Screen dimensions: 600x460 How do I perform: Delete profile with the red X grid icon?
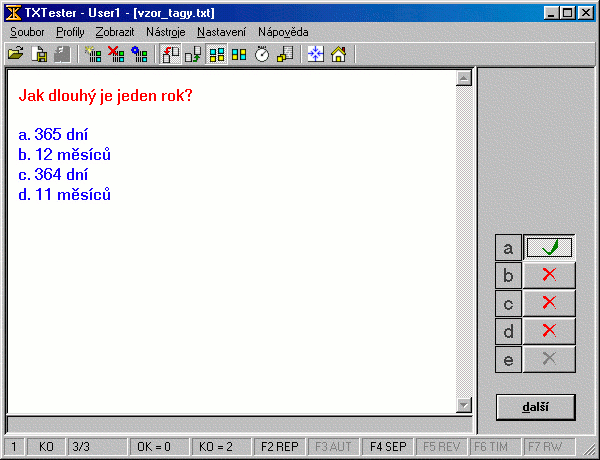click(116, 54)
